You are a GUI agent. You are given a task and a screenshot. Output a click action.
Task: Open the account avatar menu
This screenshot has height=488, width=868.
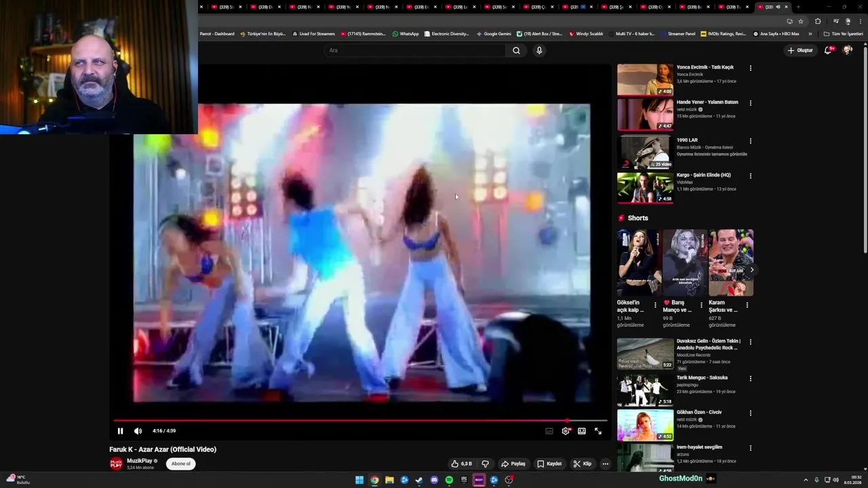[848, 50]
